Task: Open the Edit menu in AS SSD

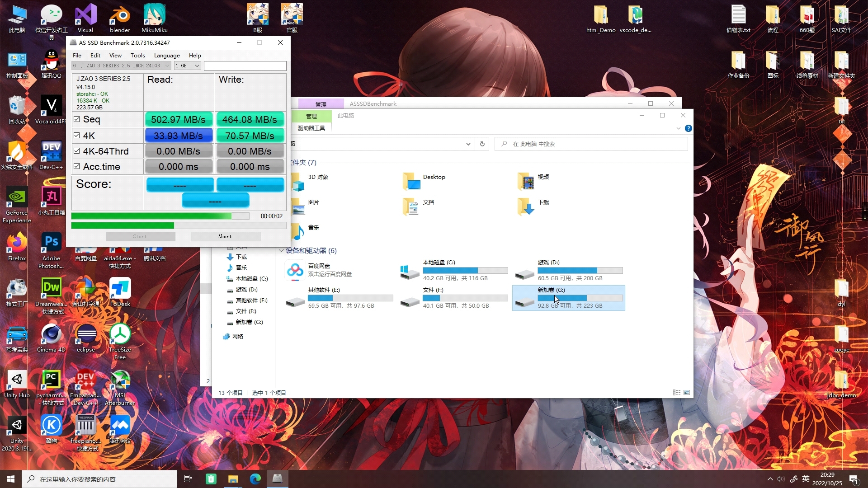Action: [x=95, y=55]
